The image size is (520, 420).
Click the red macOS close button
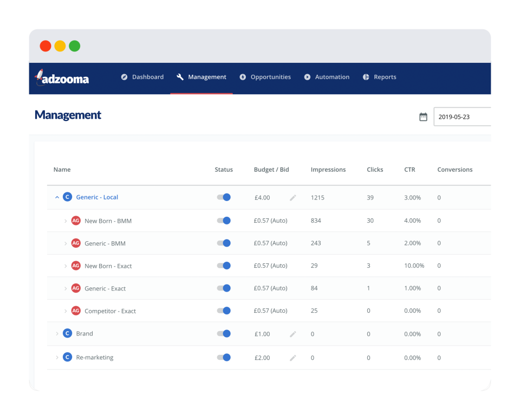pos(45,46)
